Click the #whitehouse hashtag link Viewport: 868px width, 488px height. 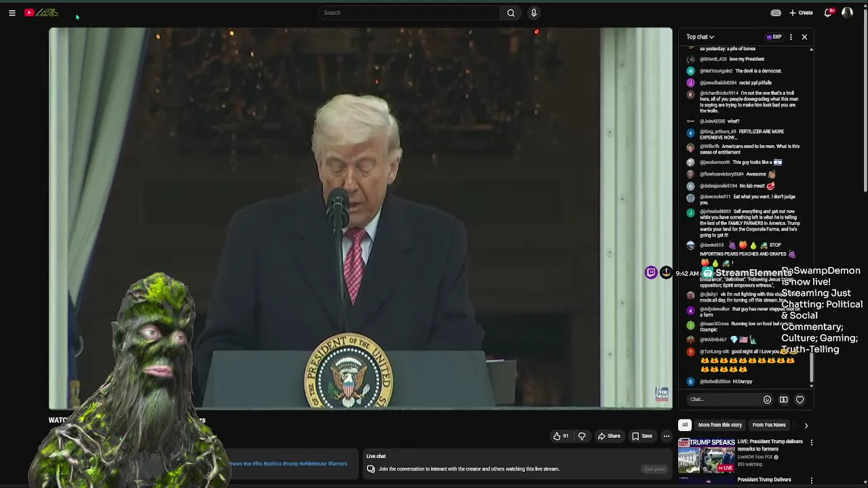tap(313, 464)
